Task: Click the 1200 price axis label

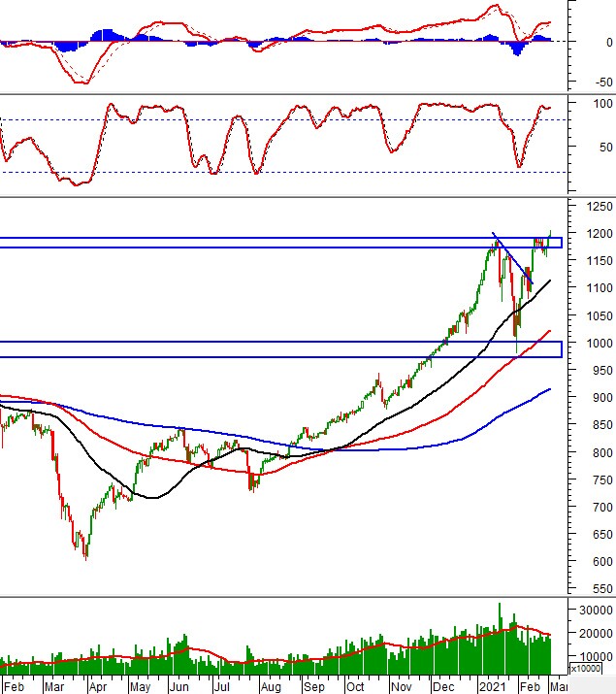Action: (x=600, y=233)
